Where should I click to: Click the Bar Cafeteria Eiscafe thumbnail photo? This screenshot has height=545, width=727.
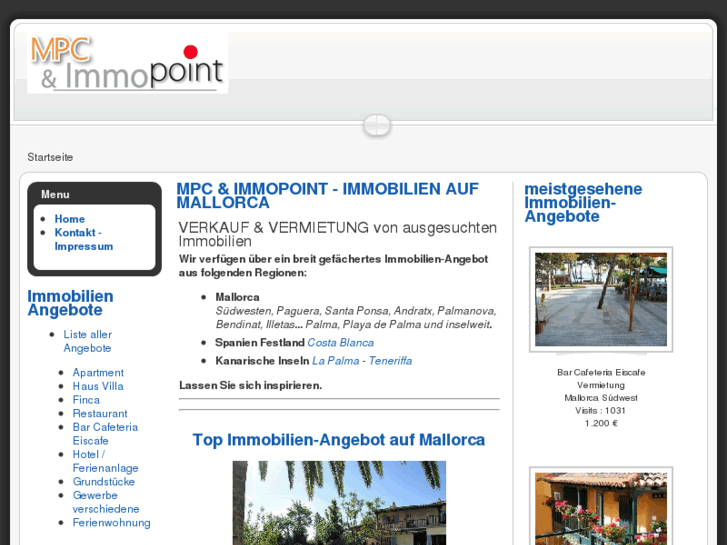click(x=601, y=299)
